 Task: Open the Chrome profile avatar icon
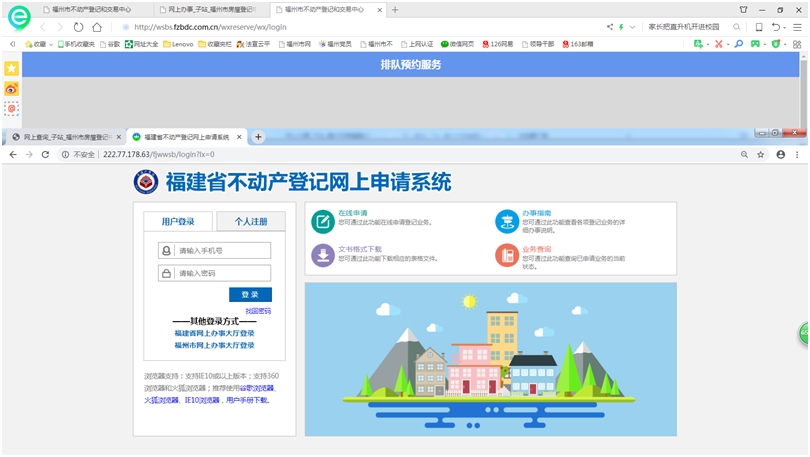(x=780, y=155)
